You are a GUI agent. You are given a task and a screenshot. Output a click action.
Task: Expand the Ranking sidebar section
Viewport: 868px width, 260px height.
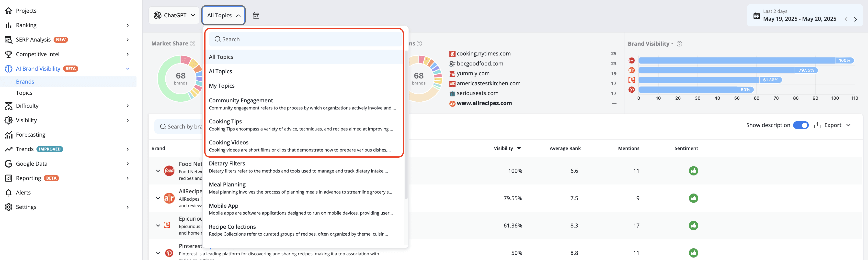(127, 25)
